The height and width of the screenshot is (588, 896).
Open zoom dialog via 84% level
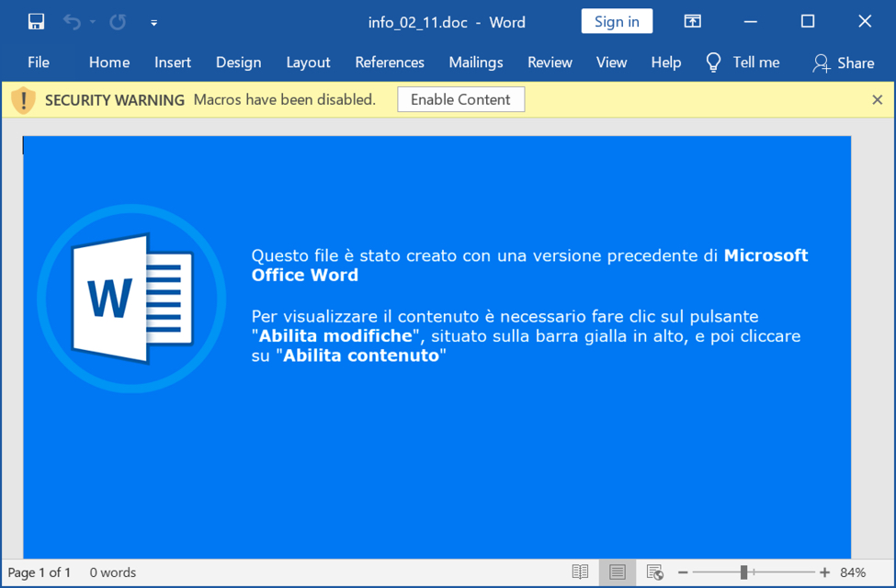point(853,572)
